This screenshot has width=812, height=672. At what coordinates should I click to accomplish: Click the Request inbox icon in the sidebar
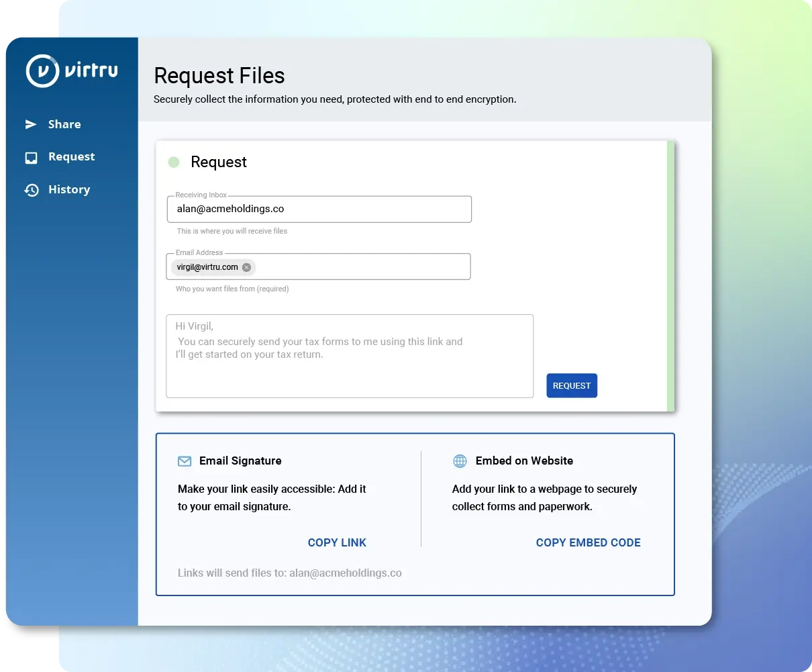[x=31, y=156]
